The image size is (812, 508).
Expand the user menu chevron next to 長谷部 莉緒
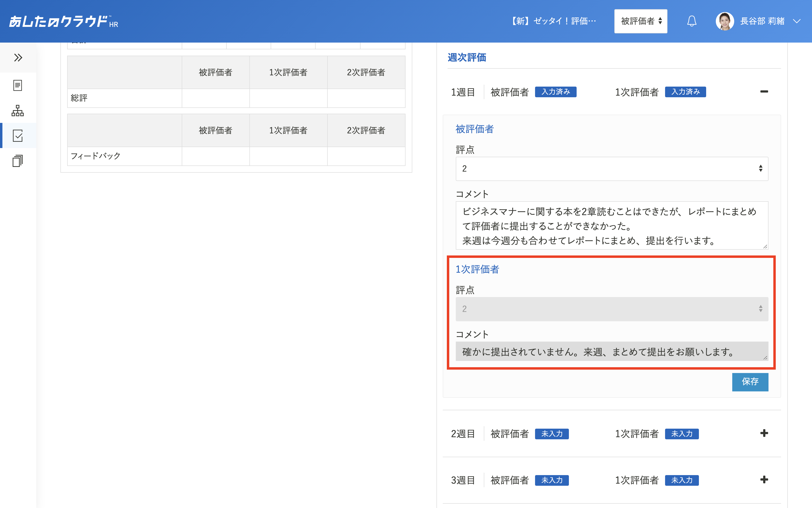pyautogui.click(x=797, y=21)
